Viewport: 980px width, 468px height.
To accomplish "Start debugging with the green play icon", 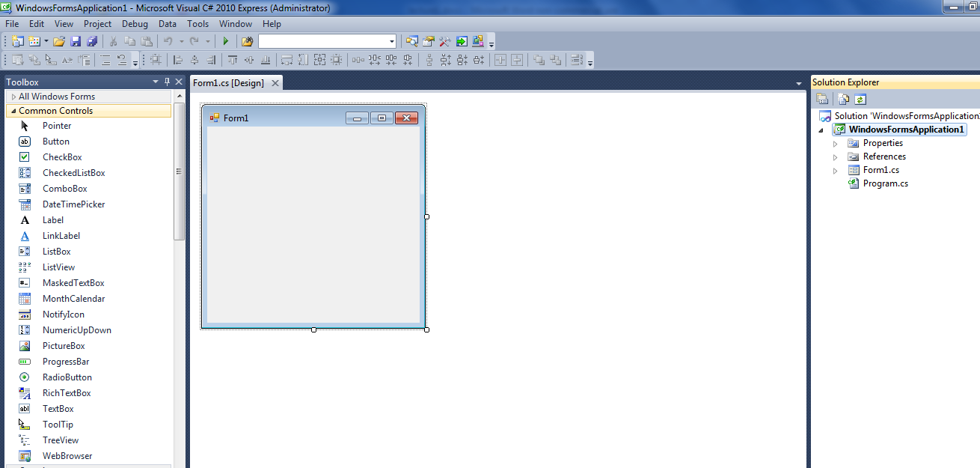I will pos(225,41).
